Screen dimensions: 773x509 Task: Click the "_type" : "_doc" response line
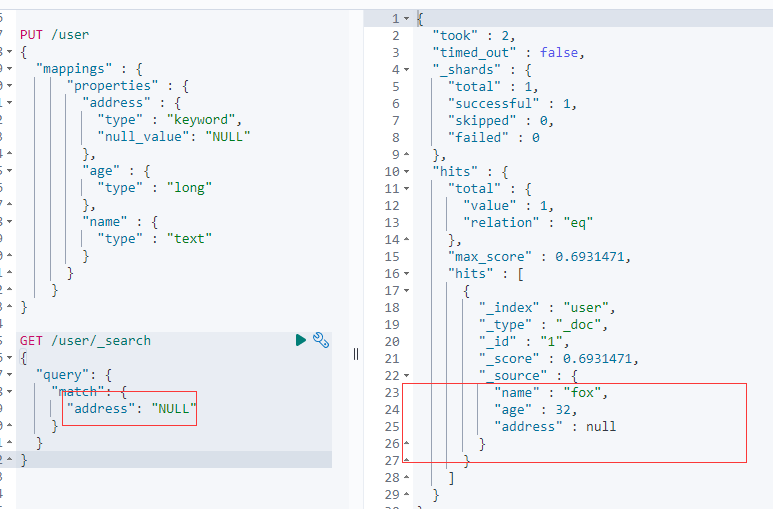543,325
